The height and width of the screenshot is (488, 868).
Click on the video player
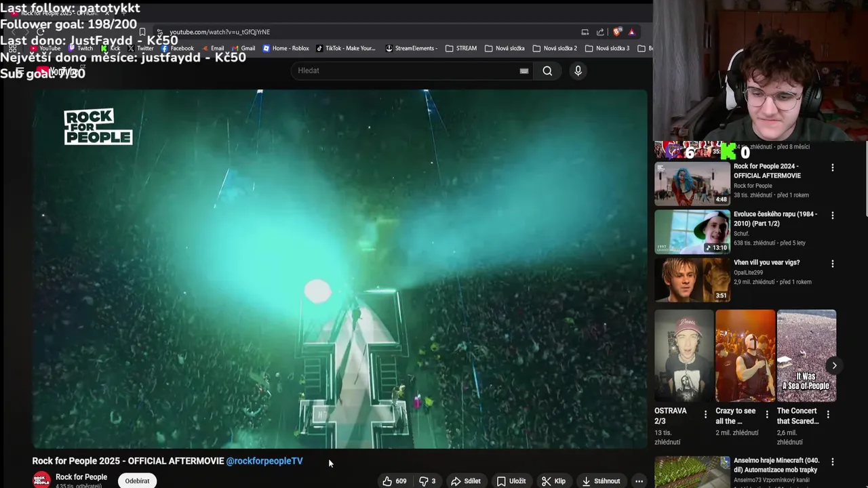[340, 268]
